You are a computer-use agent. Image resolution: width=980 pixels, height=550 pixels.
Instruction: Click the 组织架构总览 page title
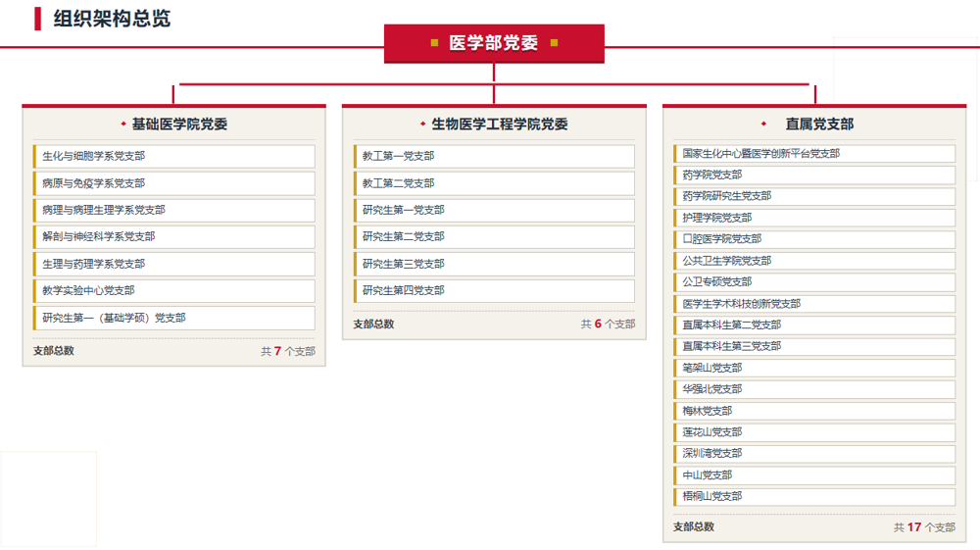pyautogui.click(x=112, y=19)
